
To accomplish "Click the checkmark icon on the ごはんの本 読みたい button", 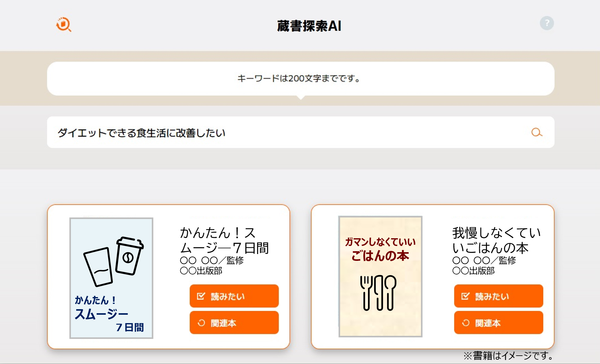I will (x=465, y=296).
